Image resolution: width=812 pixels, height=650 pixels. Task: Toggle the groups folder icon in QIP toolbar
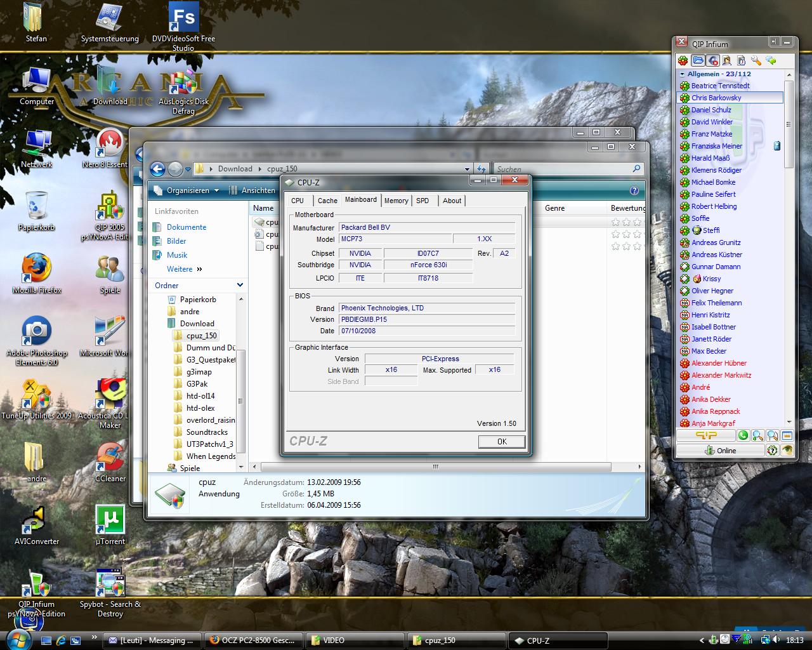(x=698, y=61)
